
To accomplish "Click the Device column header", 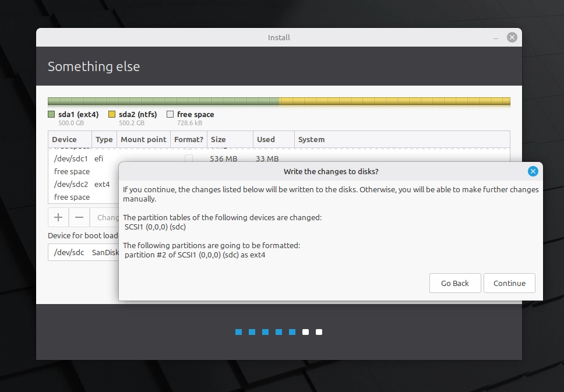I will coord(66,139).
